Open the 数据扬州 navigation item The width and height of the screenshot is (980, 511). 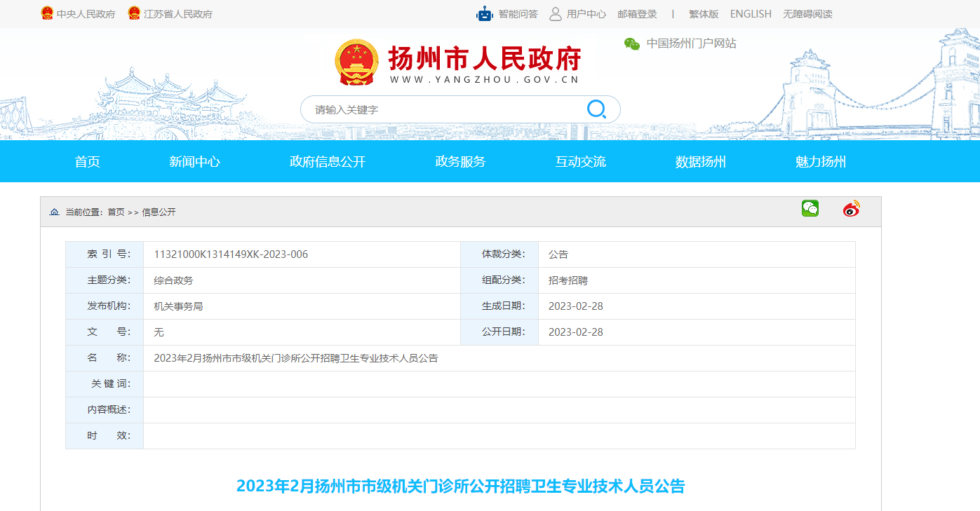click(x=701, y=162)
